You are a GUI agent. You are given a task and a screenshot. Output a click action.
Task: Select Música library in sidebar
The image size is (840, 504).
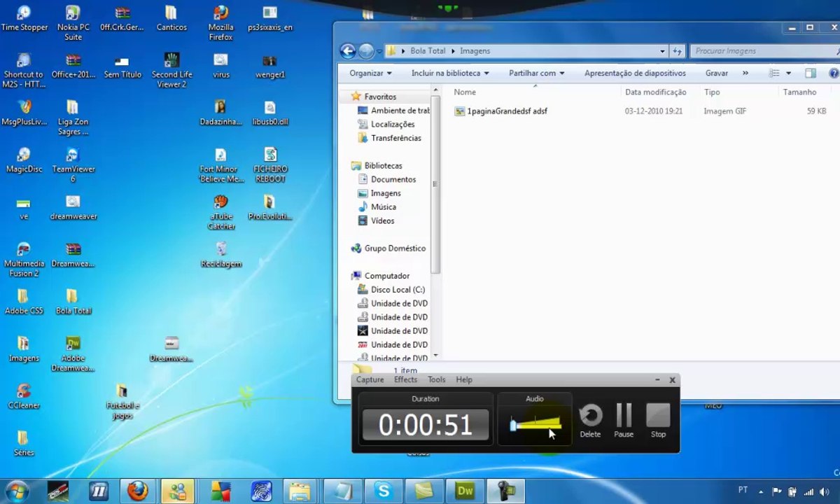(377, 206)
